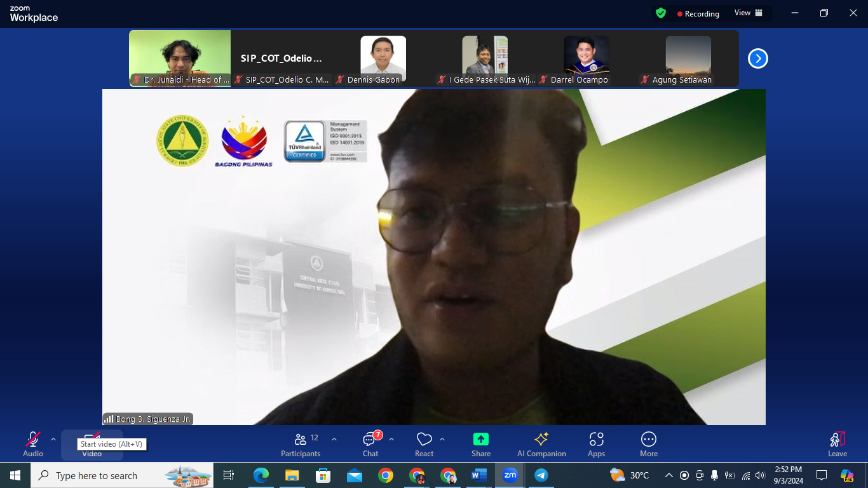
Task: Toggle Start video button
Action: point(92,444)
